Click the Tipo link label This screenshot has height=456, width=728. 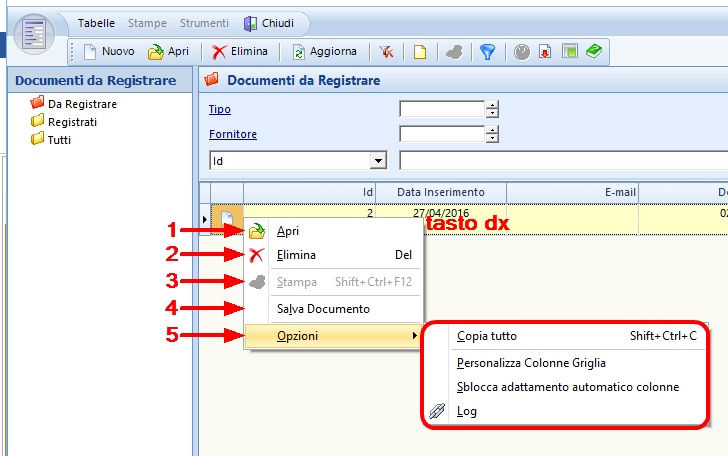[219, 109]
